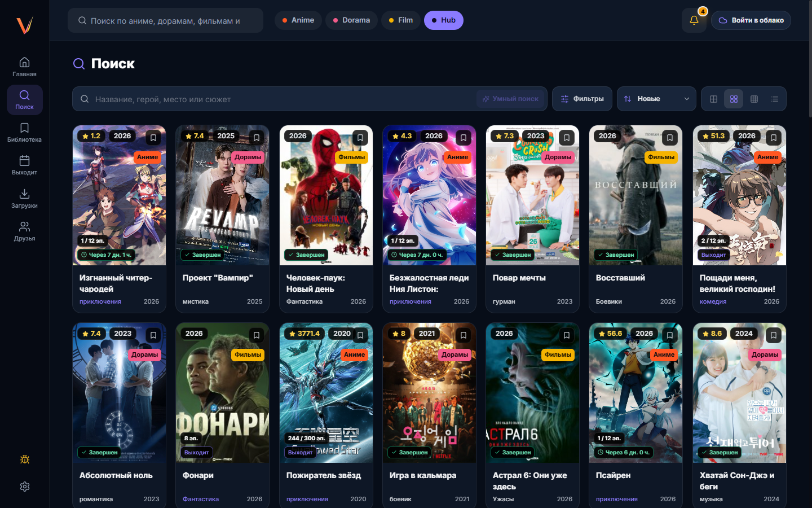Viewport: 812px width, 508px height.
Task: Switch to large grid view
Action: click(713, 99)
